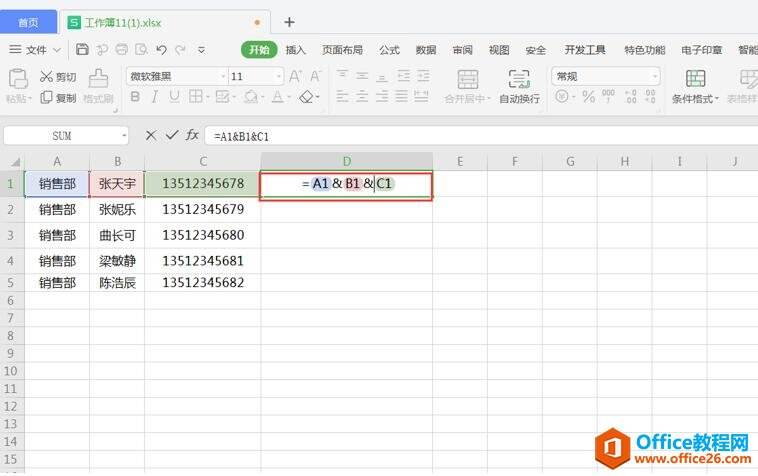Toggle justify alignment icon

(402, 97)
